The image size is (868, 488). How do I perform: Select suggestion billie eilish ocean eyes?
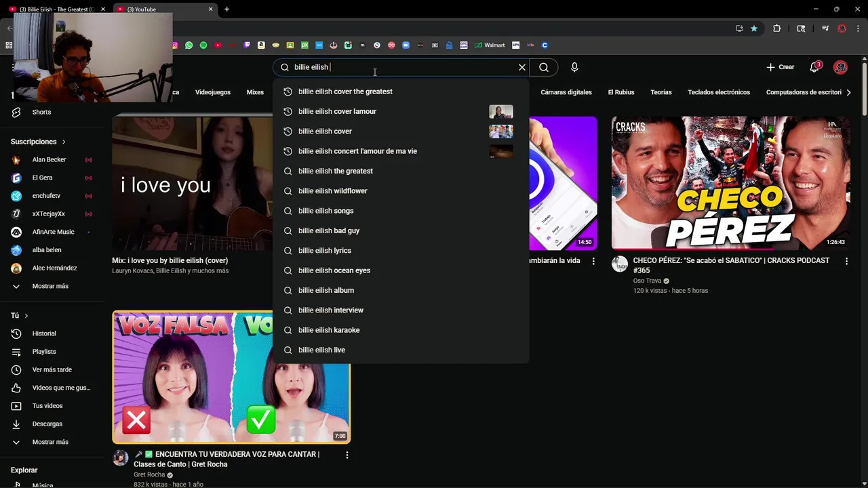[x=401, y=270]
